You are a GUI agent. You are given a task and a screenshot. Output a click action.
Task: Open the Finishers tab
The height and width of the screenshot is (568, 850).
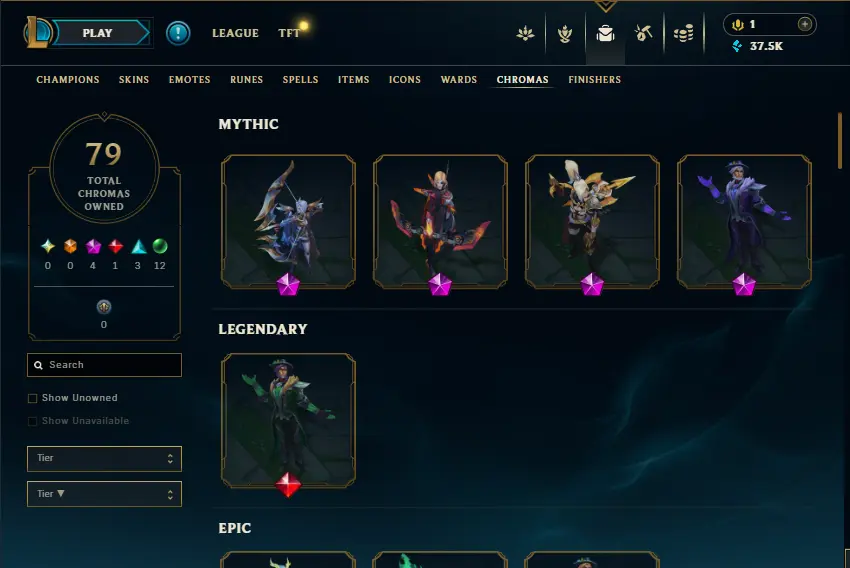[595, 80]
